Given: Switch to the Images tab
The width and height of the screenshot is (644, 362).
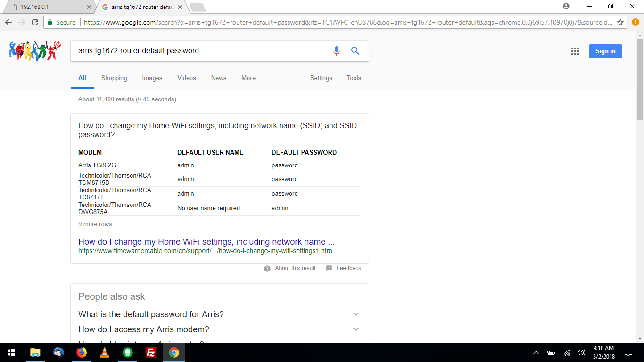Looking at the screenshot, I should 152,78.
